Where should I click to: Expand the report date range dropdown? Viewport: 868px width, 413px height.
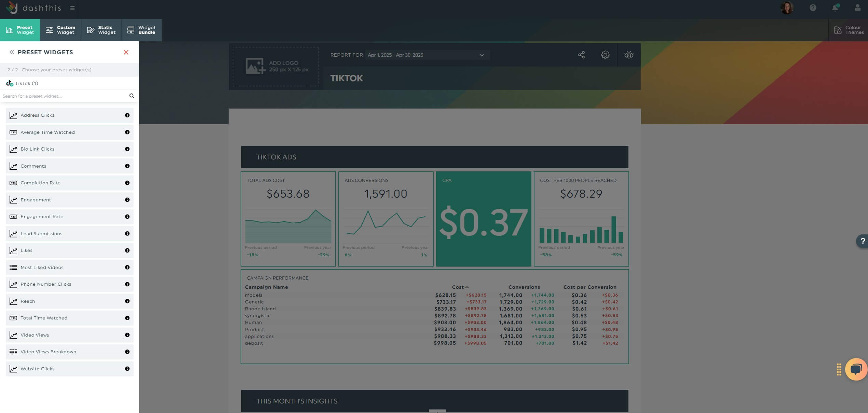tap(482, 55)
